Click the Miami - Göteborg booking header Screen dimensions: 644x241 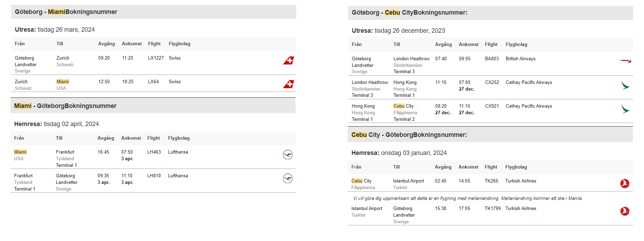[65, 106]
